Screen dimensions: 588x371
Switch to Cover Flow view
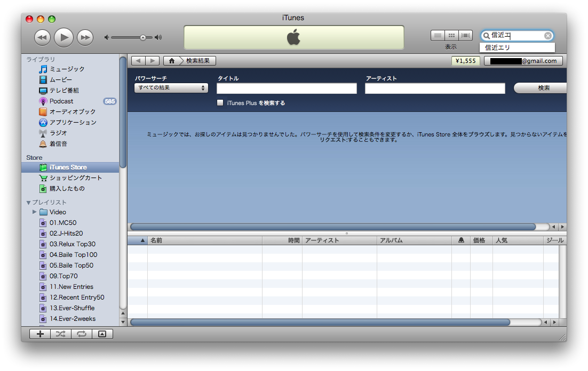[466, 36]
